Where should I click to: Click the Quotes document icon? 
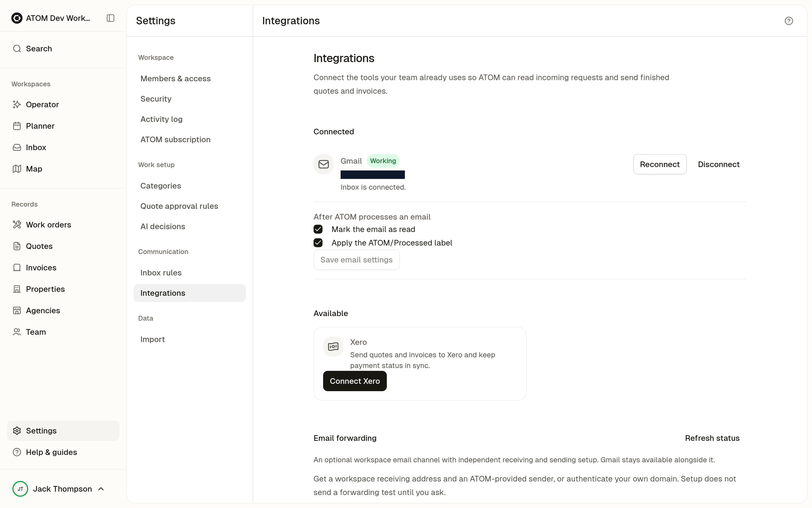17,246
